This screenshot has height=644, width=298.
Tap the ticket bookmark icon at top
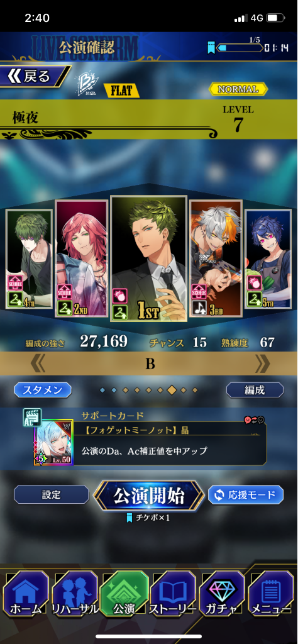(211, 48)
